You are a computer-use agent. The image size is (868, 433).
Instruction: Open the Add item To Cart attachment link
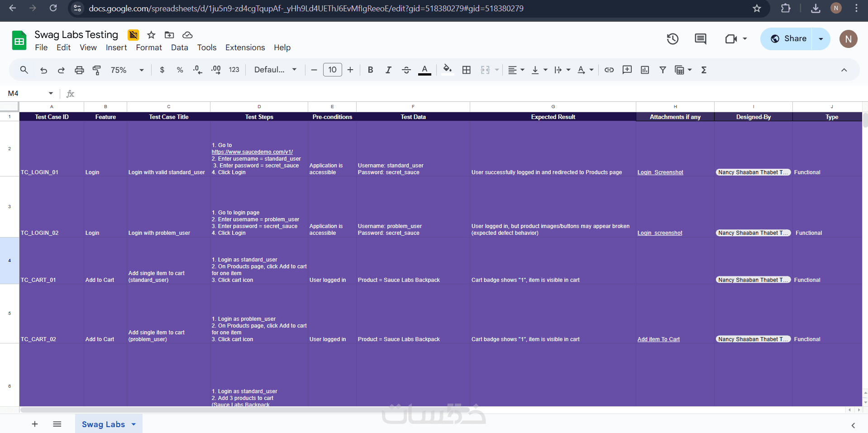[658, 339]
